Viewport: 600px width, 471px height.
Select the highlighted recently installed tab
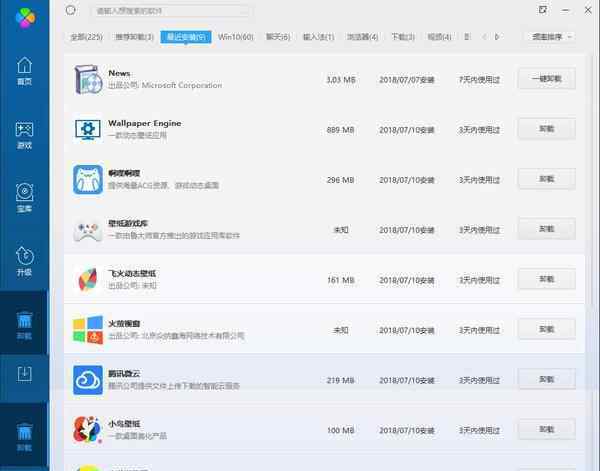click(186, 37)
